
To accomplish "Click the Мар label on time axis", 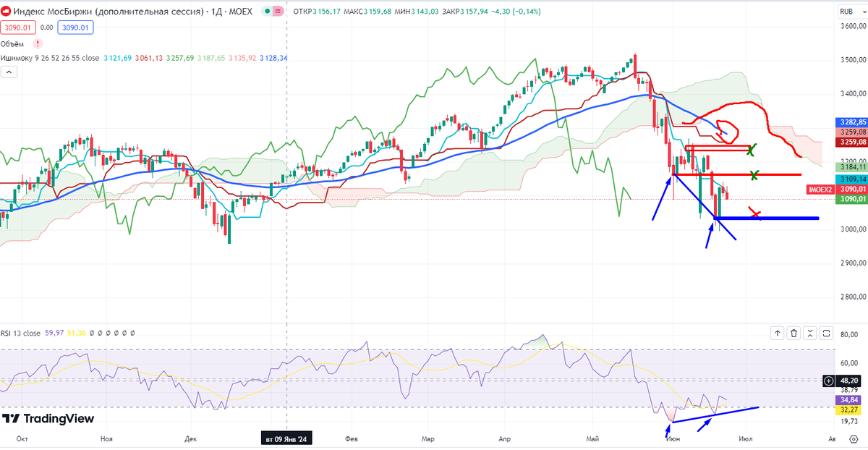I will coord(427,439).
